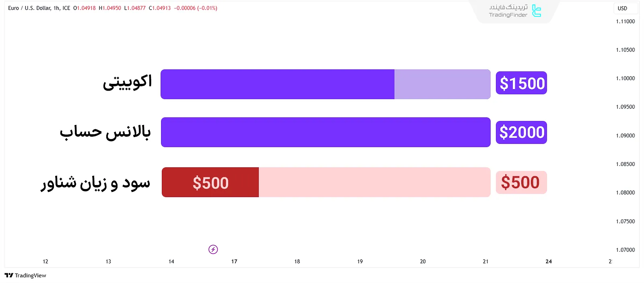Image resolution: width=644 pixels, height=283 pixels.
Task: Click the اکوییتی label
Action: (128, 82)
